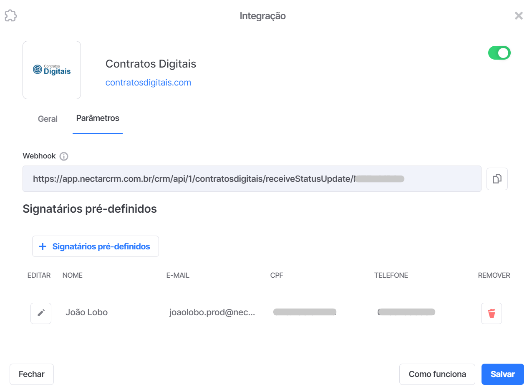The height and width of the screenshot is (392, 532).
Task: Click the E-MAIL column header
Action: (178, 275)
